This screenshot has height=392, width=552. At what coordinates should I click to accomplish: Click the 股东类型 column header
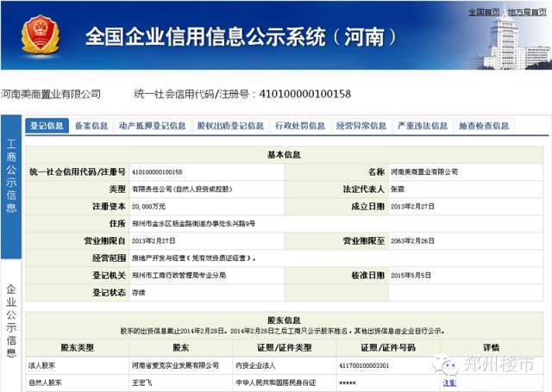[77, 348]
